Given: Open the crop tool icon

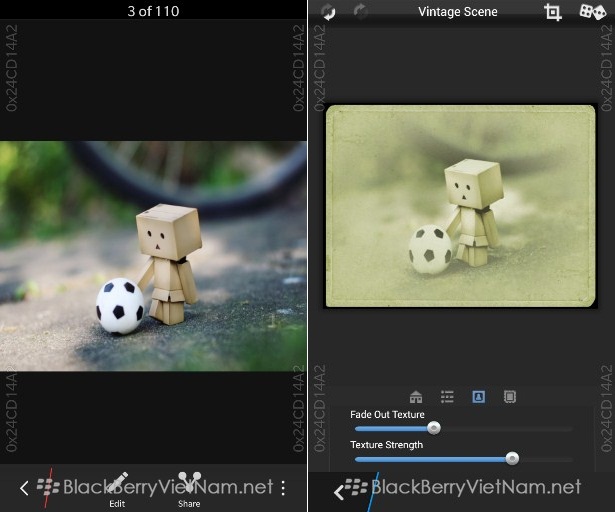Looking at the screenshot, I should tap(553, 12).
